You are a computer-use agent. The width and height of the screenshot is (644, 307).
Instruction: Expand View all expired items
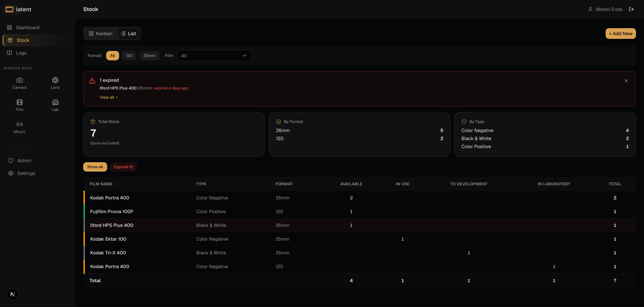(x=109, y=97)
